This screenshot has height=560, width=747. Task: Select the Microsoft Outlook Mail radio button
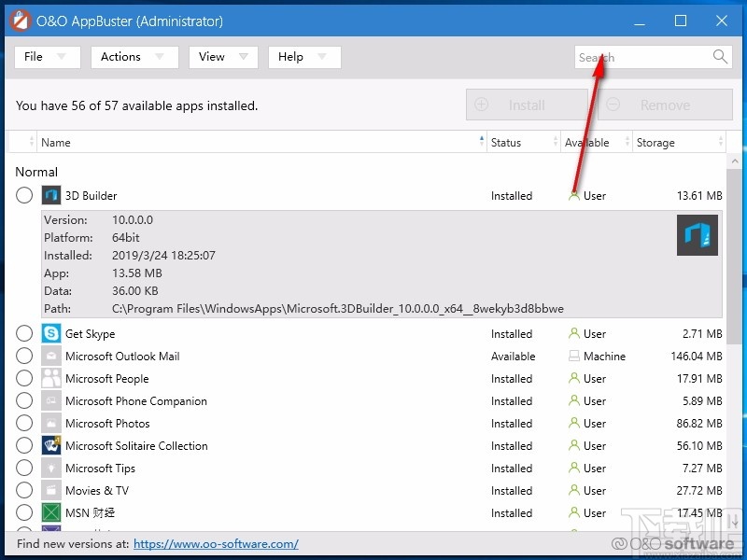24,356
